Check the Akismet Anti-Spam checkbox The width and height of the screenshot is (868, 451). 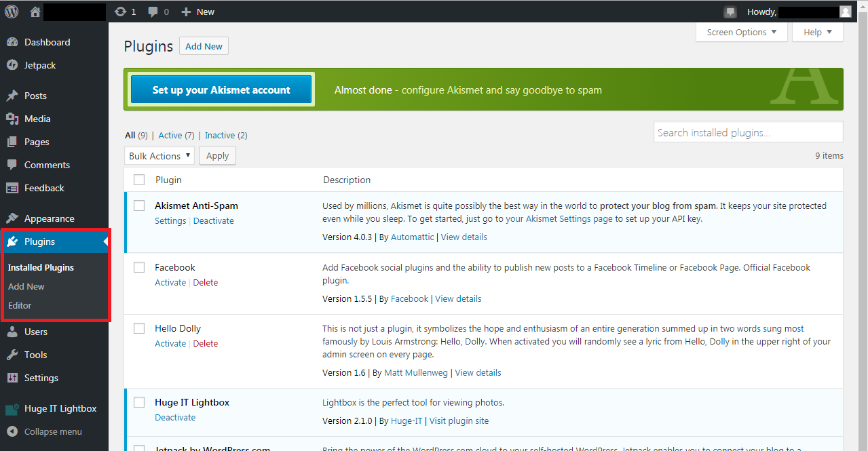pyautogui.click(x=139, y=205)
